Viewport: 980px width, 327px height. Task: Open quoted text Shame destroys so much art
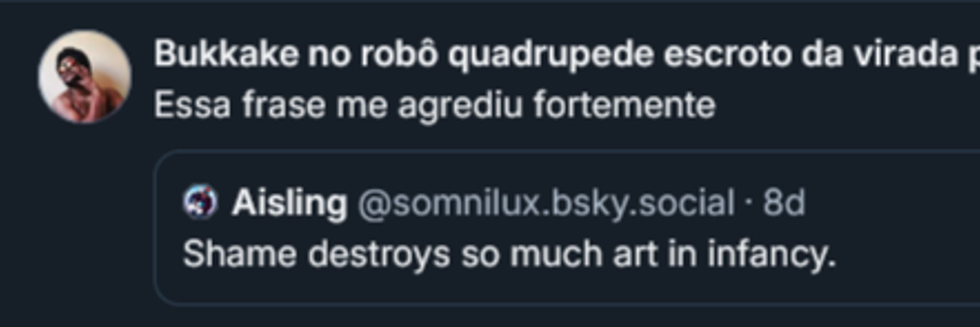coord(510,254)
